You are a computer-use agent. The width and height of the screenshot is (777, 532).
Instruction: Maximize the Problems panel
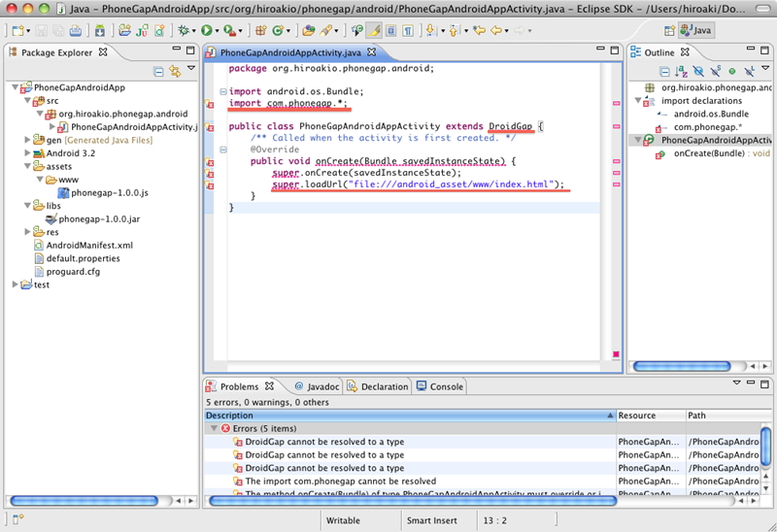coord(765,383)
